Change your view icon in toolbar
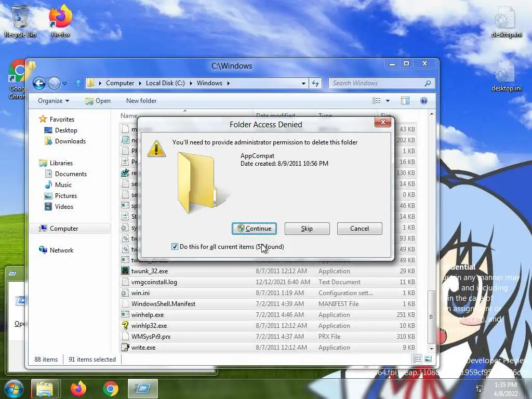The height and width of the screenshot is (399, 532). coord(377,101)
